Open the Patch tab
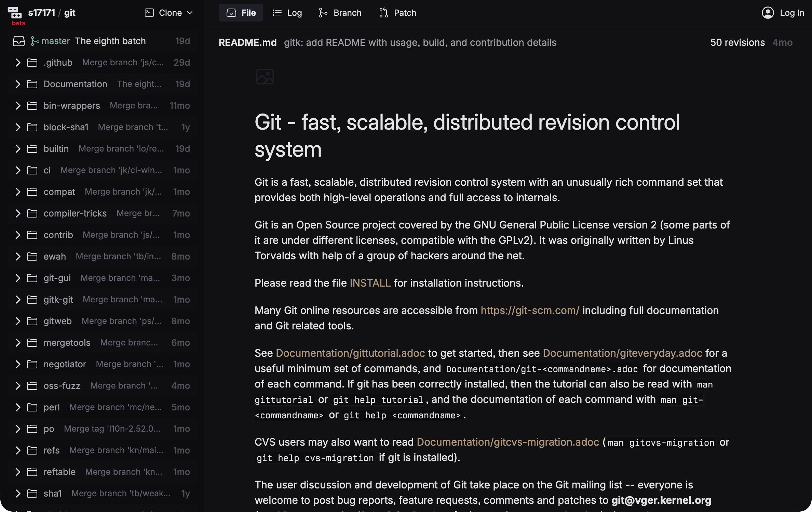Screen dimensions: 812x512 click(398, 13)
